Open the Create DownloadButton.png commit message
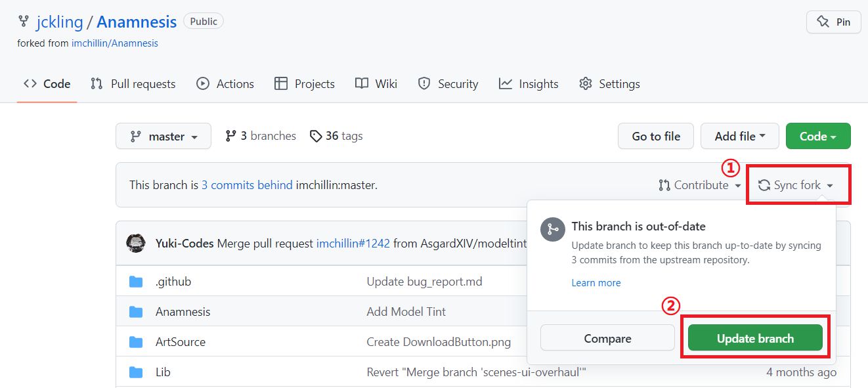 tap(439, 342)
